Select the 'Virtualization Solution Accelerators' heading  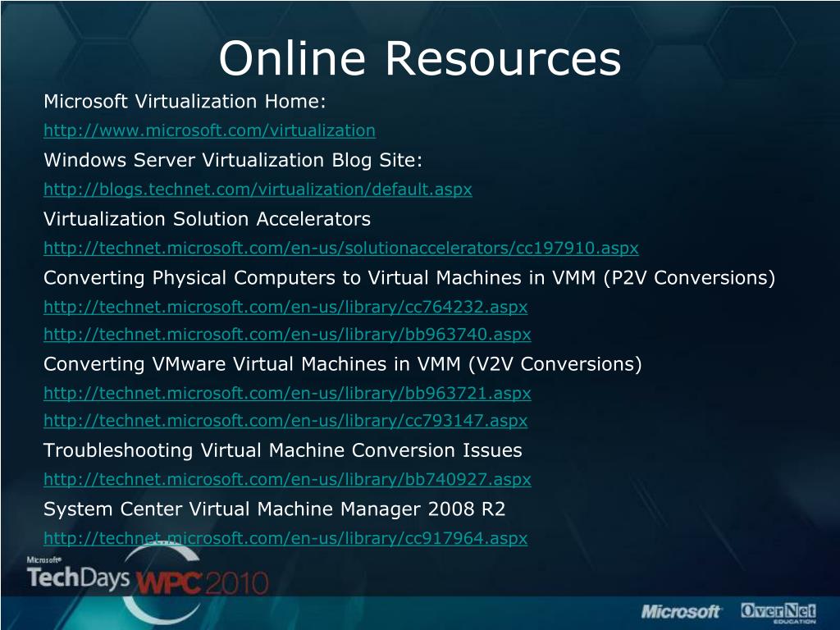(207, 219)
